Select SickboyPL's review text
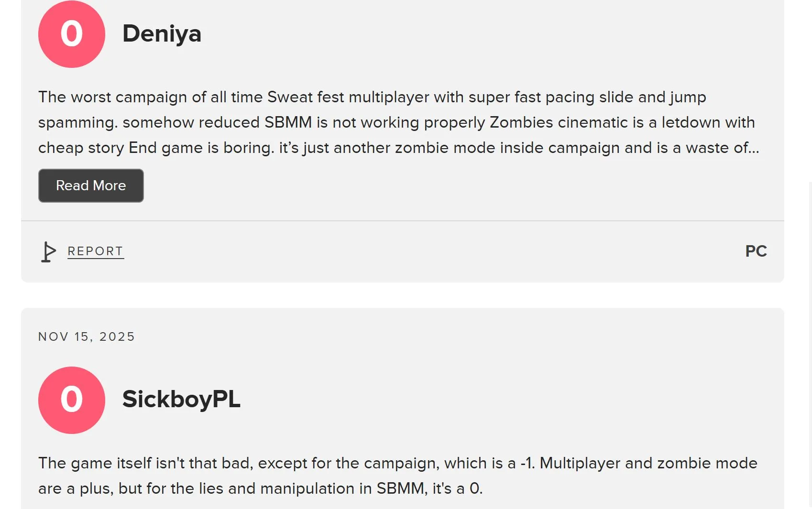 (x=397, y=476)
